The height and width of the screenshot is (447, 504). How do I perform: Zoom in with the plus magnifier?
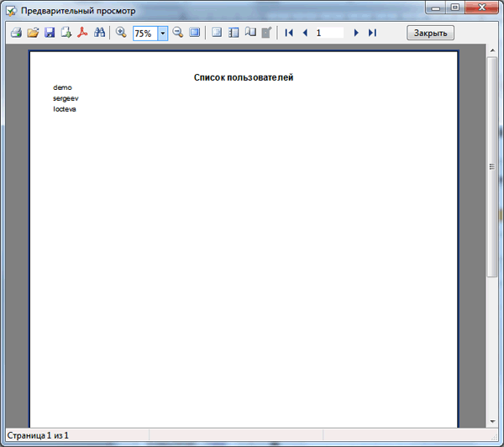[x=121, y=33]
